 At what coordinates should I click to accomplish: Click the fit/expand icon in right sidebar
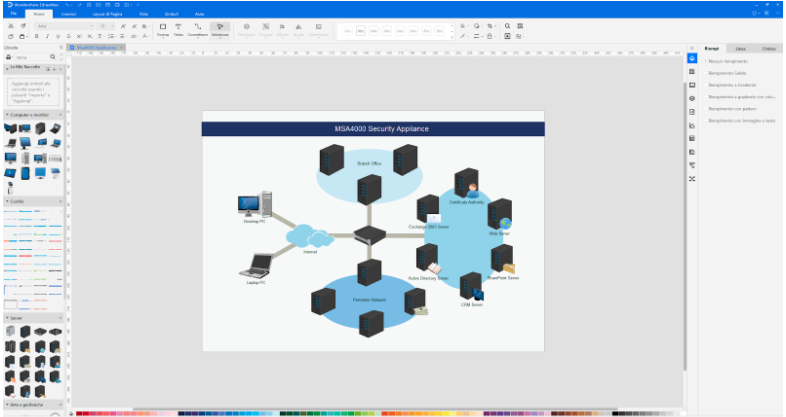(692, 179)
